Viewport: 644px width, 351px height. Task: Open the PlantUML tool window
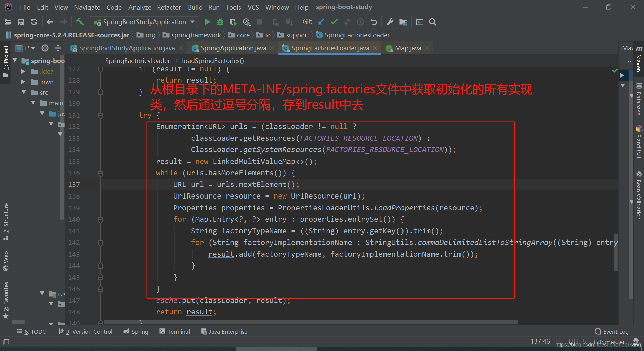click(639, 142)
